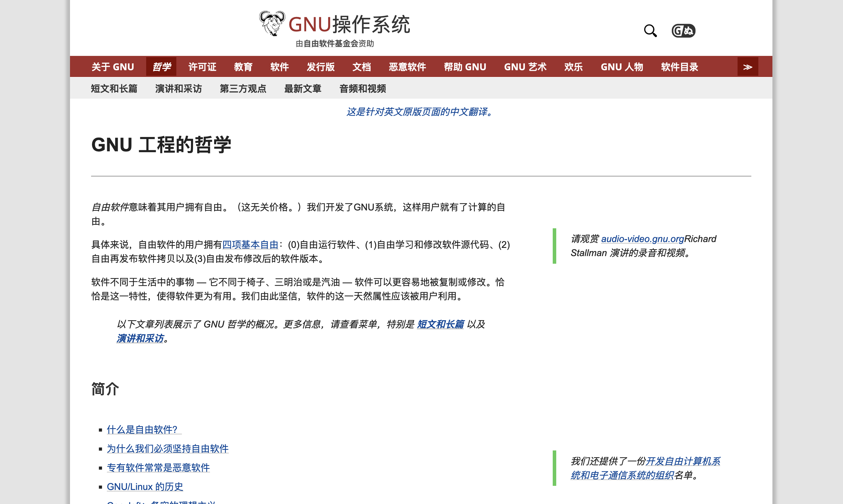This screenshot has height=504, width=843.
Task: Click the italic 自由软件 term
Action: tap(110, 207)
